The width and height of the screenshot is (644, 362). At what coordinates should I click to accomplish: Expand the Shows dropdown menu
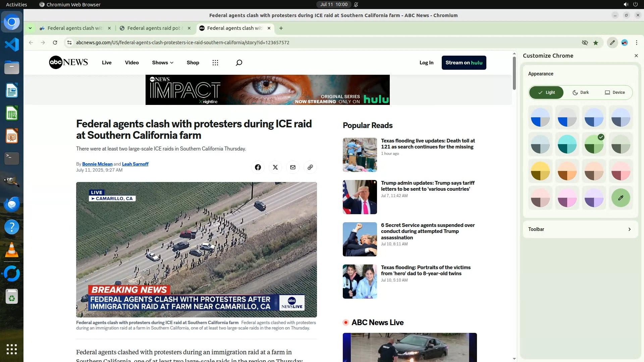[x=163, y=63]
